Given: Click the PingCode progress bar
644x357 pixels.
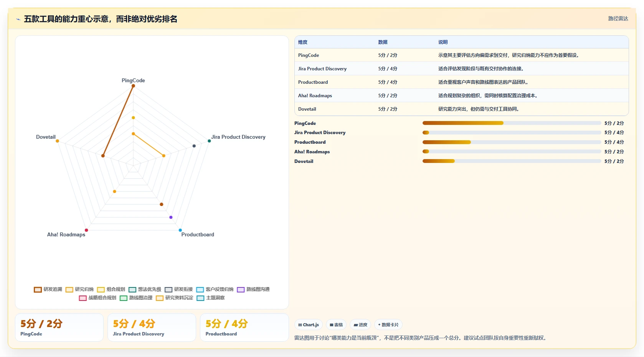Looking at the screenshot, I should point(512,123).
